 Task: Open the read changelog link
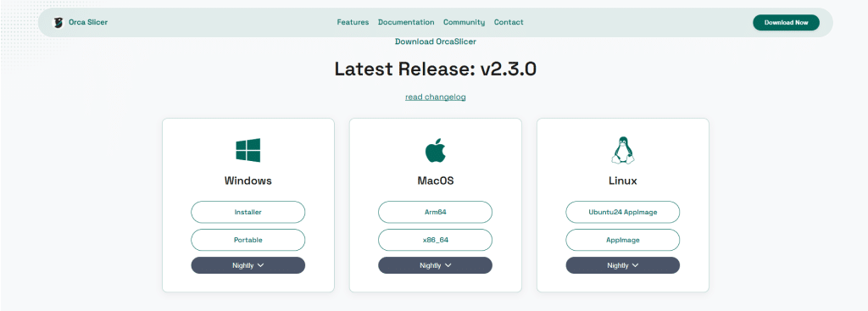point(435,97)
